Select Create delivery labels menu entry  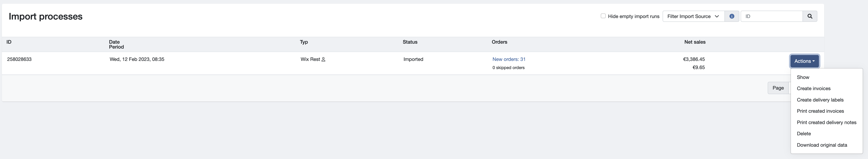820,100
